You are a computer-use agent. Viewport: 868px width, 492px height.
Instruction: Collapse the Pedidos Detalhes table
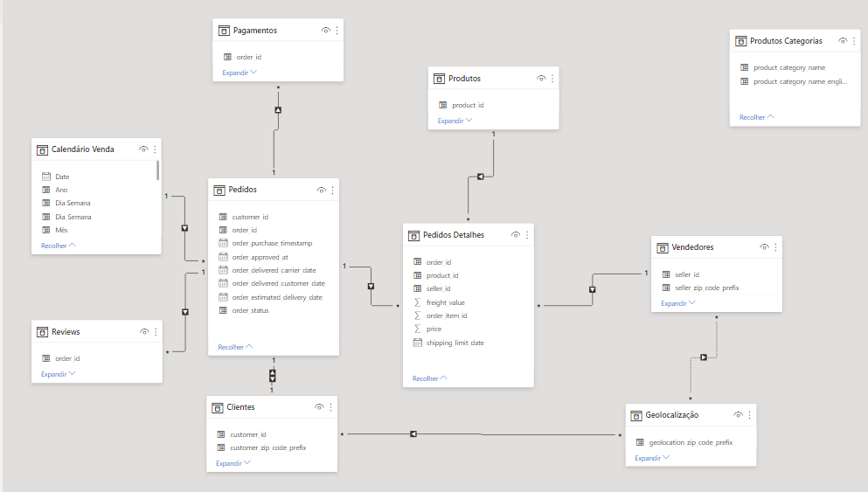tap(429, 378)
